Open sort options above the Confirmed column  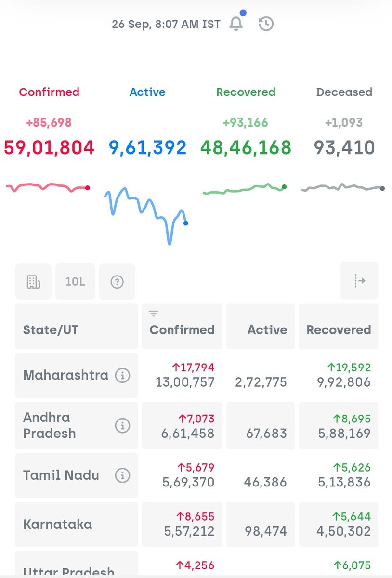(x=153, y=313)
